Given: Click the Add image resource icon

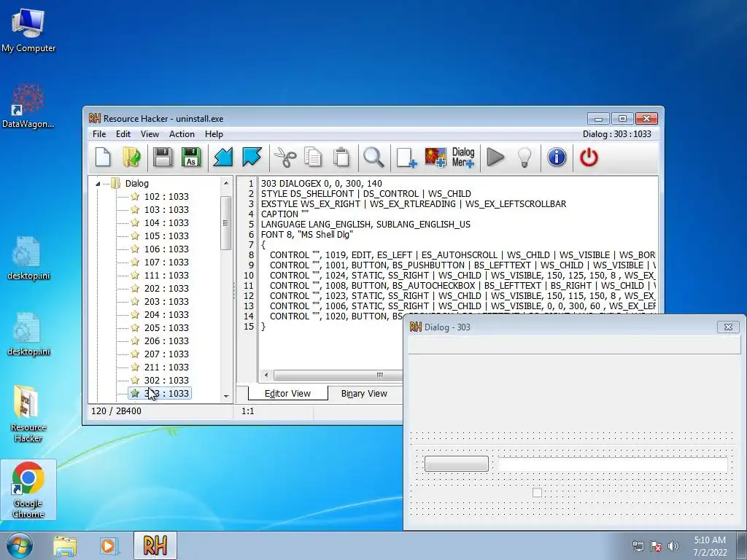Looking at the screenshot, I should [436, 157].
